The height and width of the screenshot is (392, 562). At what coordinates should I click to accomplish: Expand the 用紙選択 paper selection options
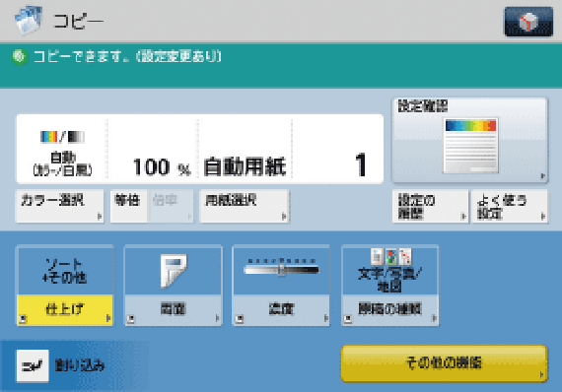coord(245,206)
